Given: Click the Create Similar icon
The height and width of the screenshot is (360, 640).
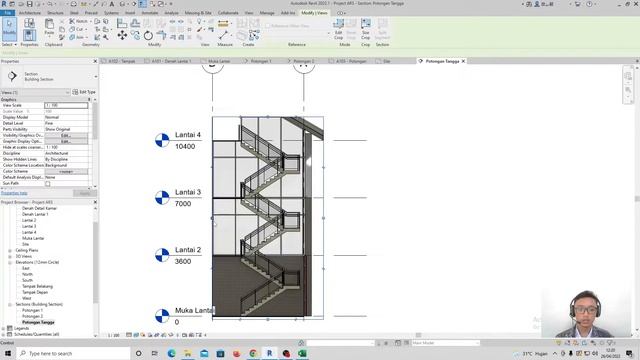Looking at the screenshot, I should click(x=254, y=36).
